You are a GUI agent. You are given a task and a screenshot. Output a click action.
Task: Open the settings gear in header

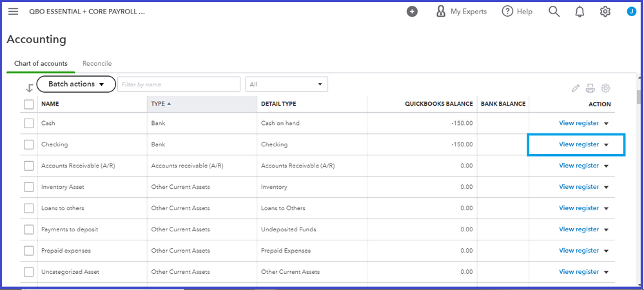click(x=605, y=12)
